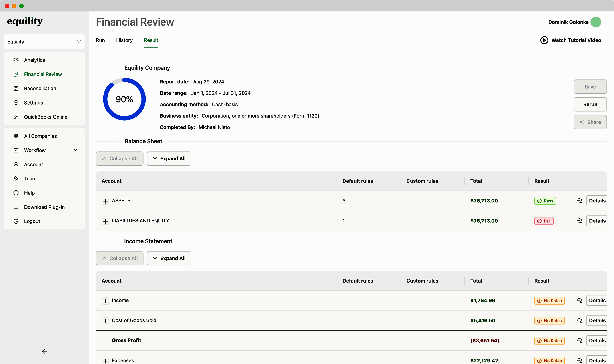Click the 90% progress ring
The image size is (614, 364).
124,99
